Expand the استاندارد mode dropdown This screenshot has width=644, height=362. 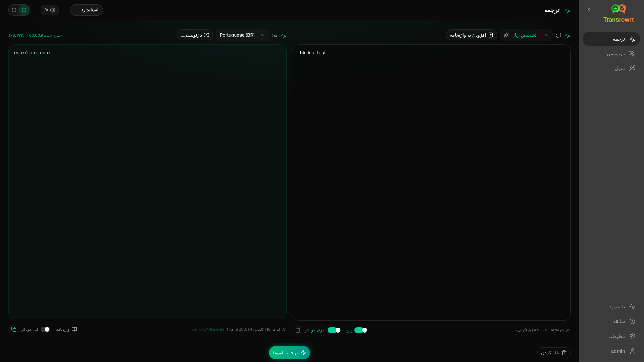(x=86, y=10)
